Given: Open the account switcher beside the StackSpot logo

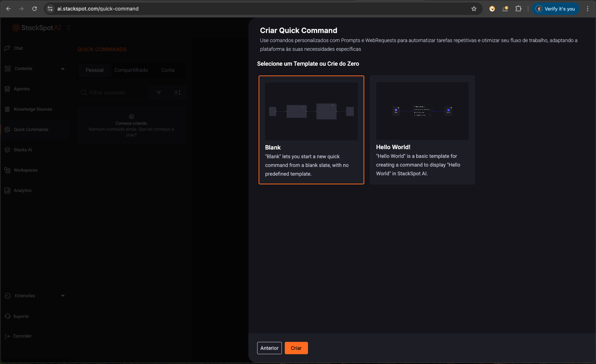Looking at the screenshot, I should 69,28.
